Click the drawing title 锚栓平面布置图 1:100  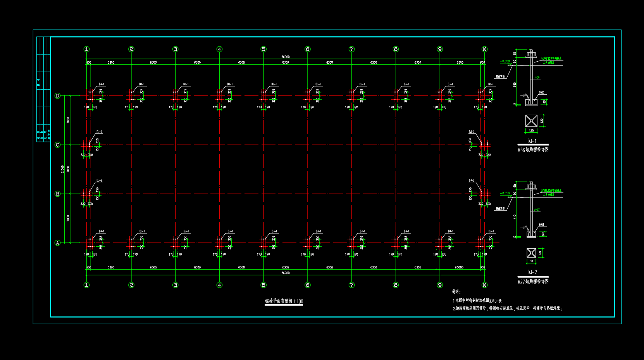tap(284, 301)
